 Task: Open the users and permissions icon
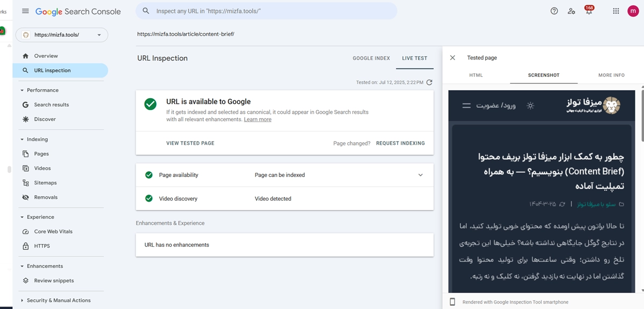pyautogui.click(x=572, y=11)
